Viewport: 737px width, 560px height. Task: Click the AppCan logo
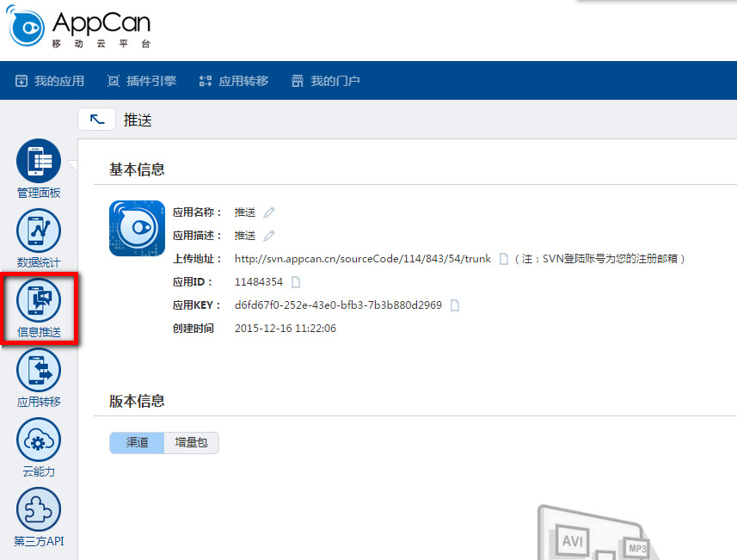(78, 27)
